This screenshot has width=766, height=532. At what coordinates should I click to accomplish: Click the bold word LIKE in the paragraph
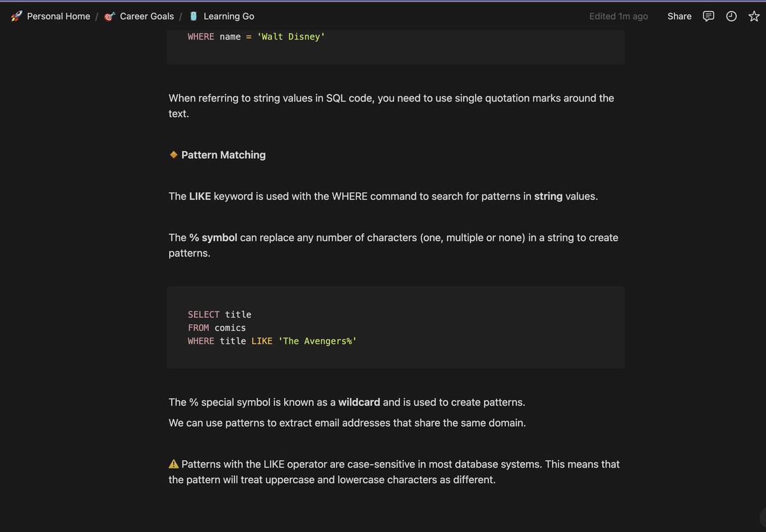tap(200, 196)
